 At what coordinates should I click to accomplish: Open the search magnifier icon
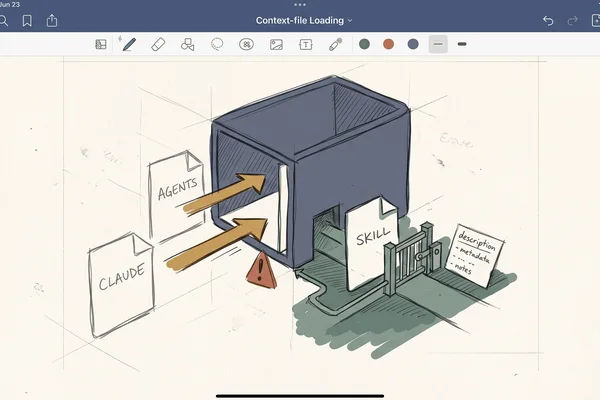click(x=3, y=21)
